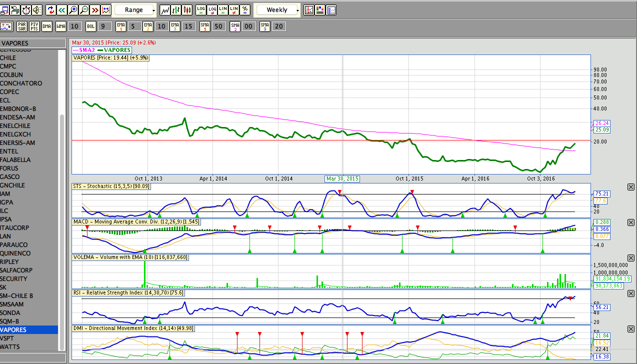Toggle the PAR SAR indicator
Image resolution: width=637 pixels, height=364 pixels.
click(x=22, y=26)
